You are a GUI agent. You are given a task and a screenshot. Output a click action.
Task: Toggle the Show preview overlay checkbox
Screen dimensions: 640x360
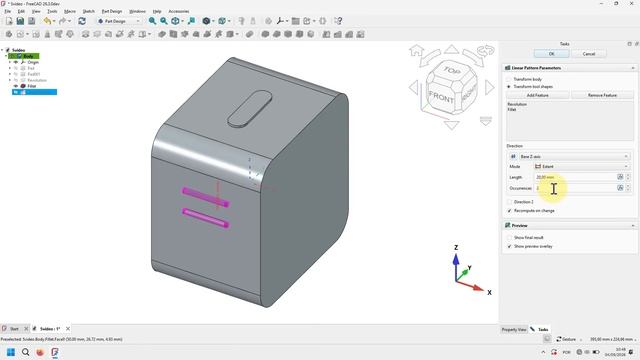coord(509,246)
